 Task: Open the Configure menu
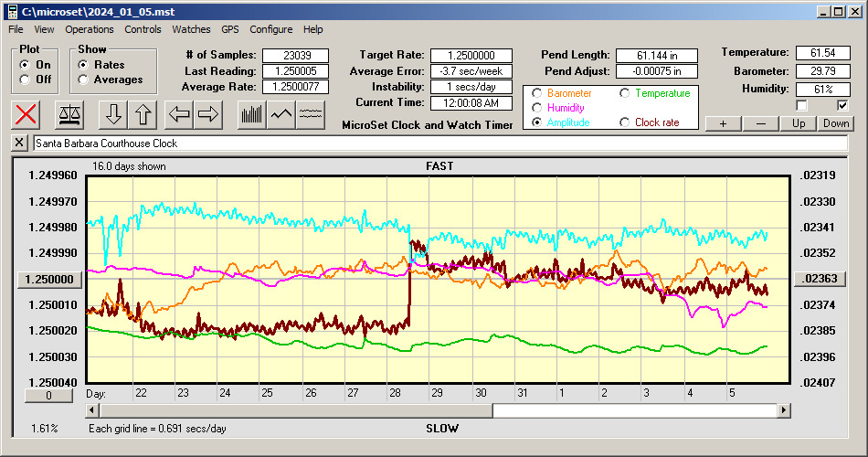270,29
